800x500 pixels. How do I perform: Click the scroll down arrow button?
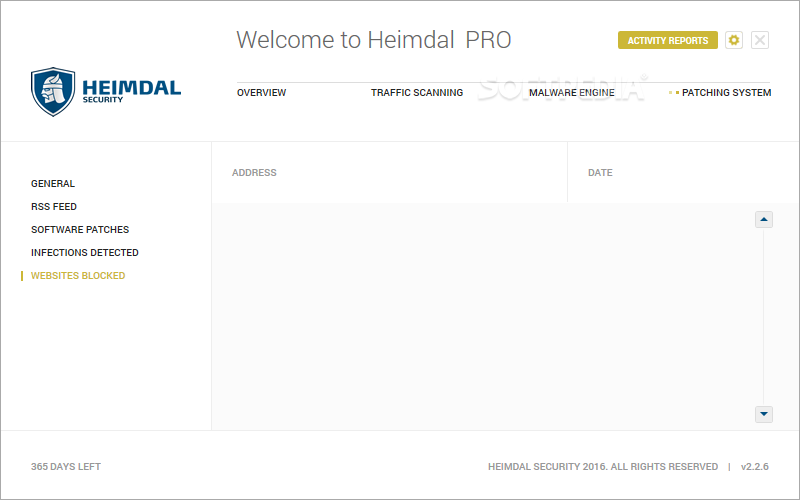coord(763,414)
